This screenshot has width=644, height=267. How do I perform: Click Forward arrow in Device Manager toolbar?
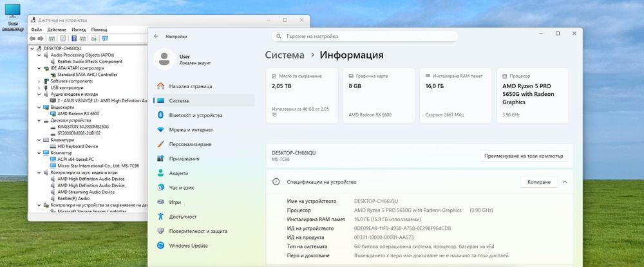coord(40,39)
